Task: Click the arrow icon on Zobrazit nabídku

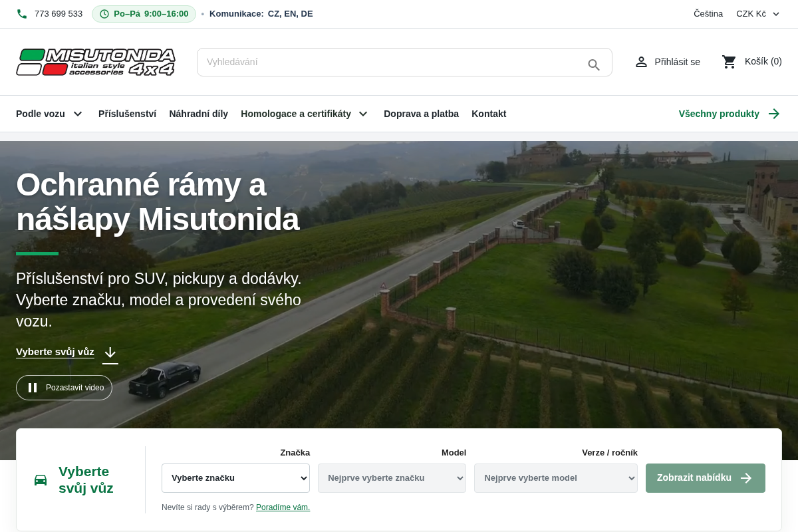Action: (x=746, y=478)
